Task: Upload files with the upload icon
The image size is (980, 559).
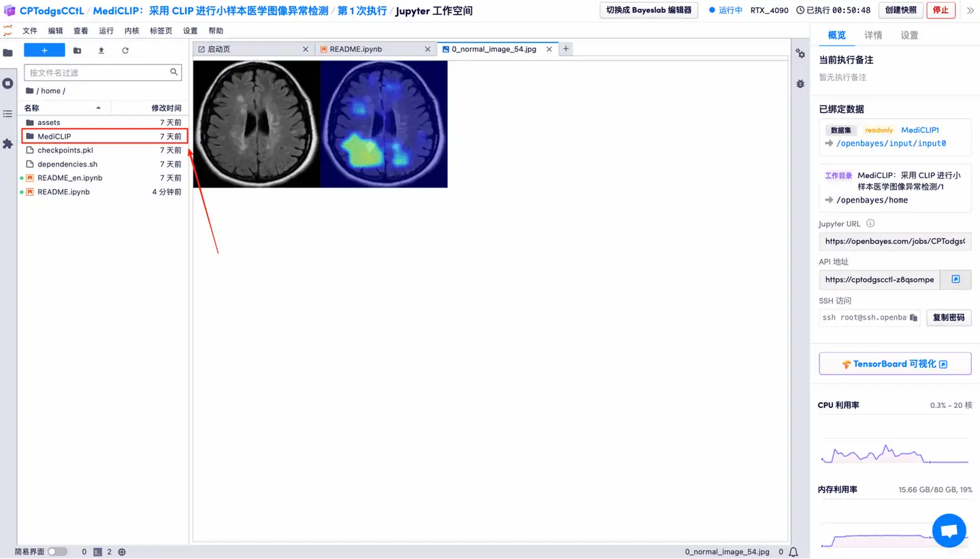Action: coord(101,50)
